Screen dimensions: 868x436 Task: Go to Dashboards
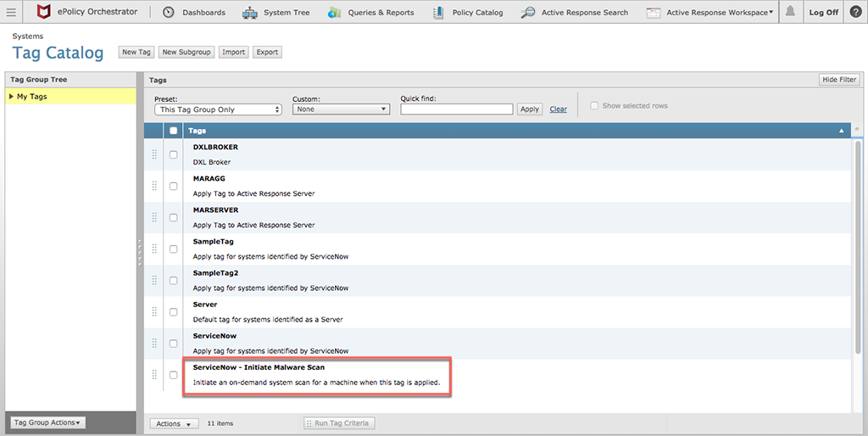[203, 12]
